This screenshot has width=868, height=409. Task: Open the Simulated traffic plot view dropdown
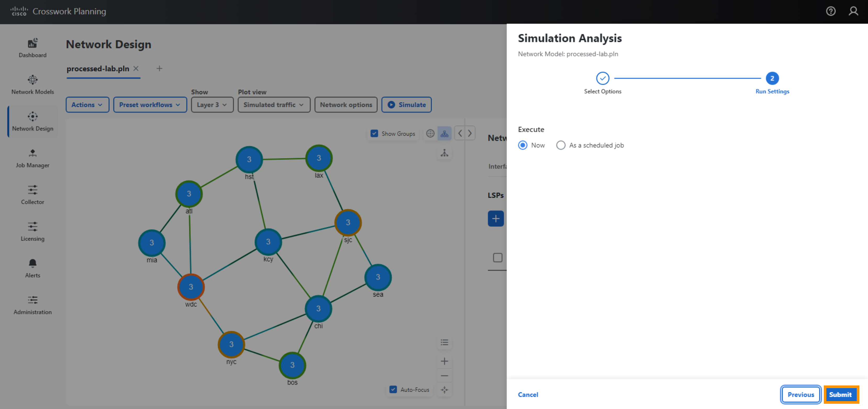[x=274, y=105]
